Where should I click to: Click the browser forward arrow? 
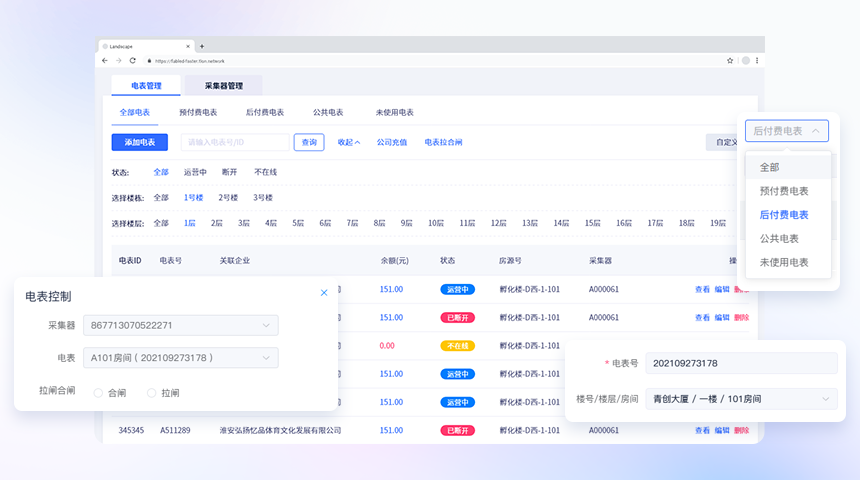click(x=117, y=61)
